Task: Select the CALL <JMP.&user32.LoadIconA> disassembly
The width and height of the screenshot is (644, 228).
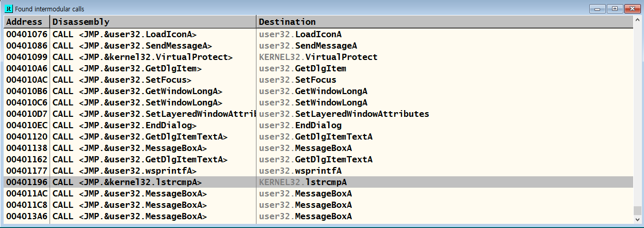Action: pyautogui.click(x=124, y=34)
